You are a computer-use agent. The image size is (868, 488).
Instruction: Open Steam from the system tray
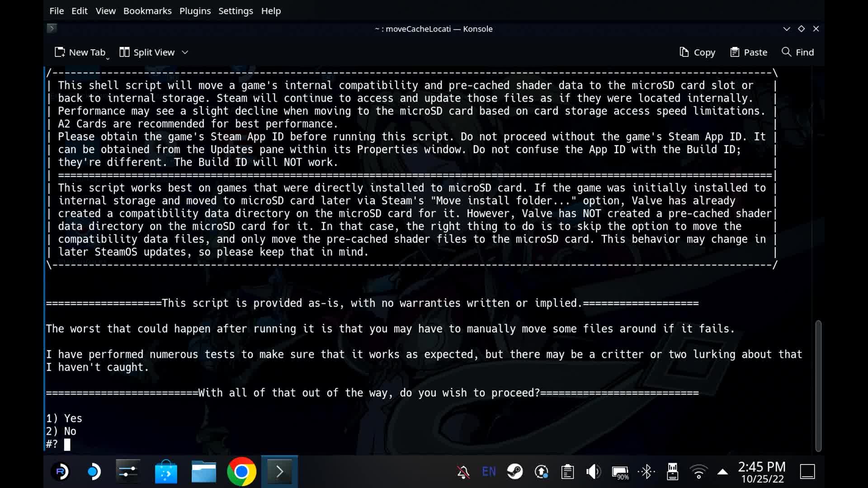pos(515,471)
